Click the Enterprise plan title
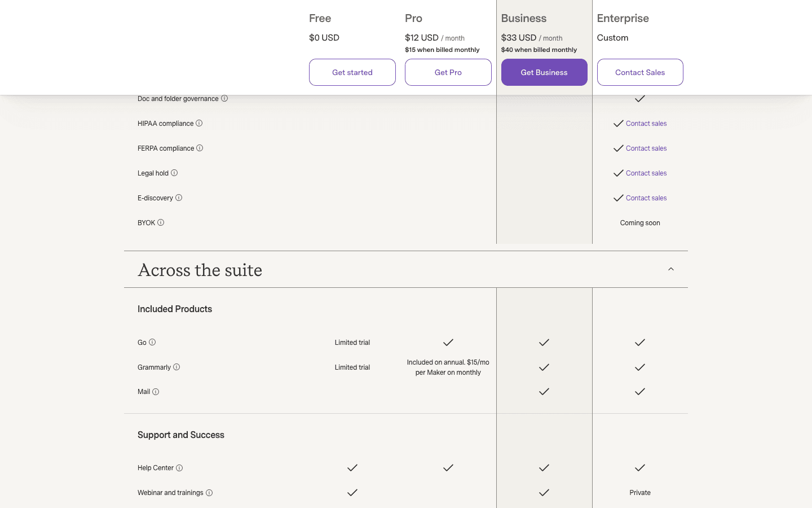 (623, 18)
